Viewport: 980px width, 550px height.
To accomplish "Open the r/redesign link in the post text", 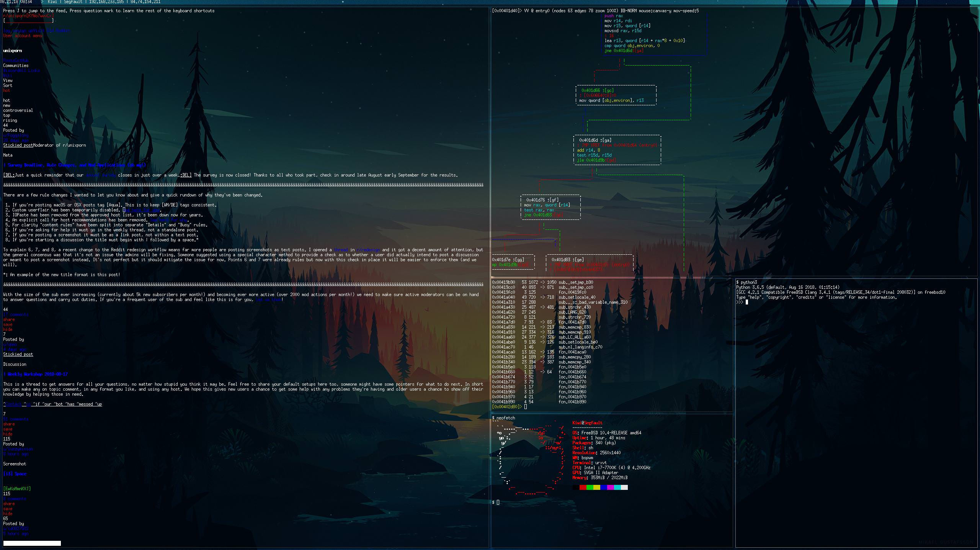I will (x=368, y=250).
